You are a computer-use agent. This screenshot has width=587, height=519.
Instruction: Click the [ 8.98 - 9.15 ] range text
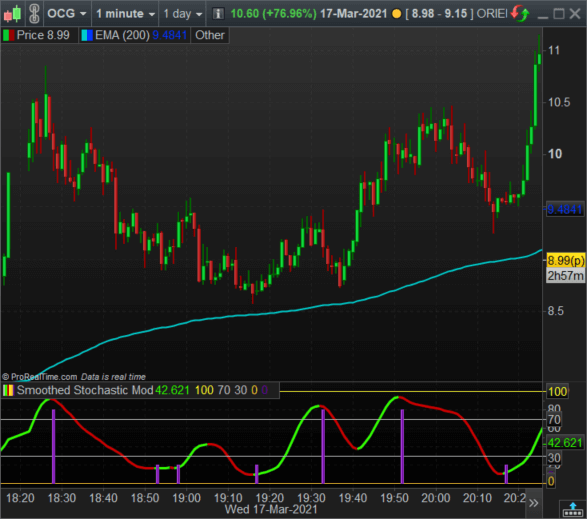[439, 14]
